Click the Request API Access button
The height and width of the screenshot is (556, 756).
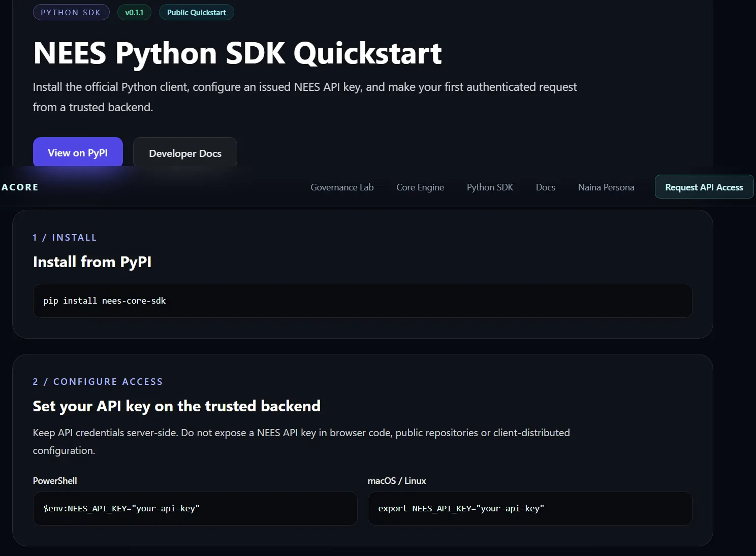tap(704, 187)
